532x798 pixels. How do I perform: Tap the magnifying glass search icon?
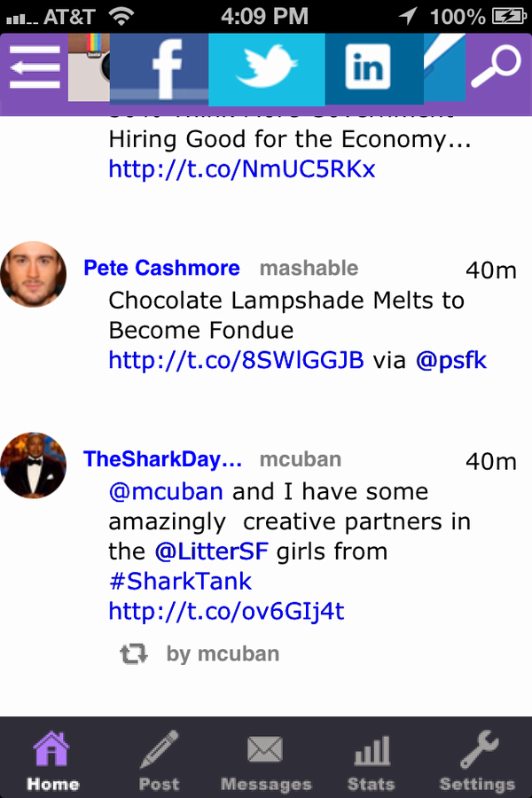pyautogui.click(x=496, y=66)
